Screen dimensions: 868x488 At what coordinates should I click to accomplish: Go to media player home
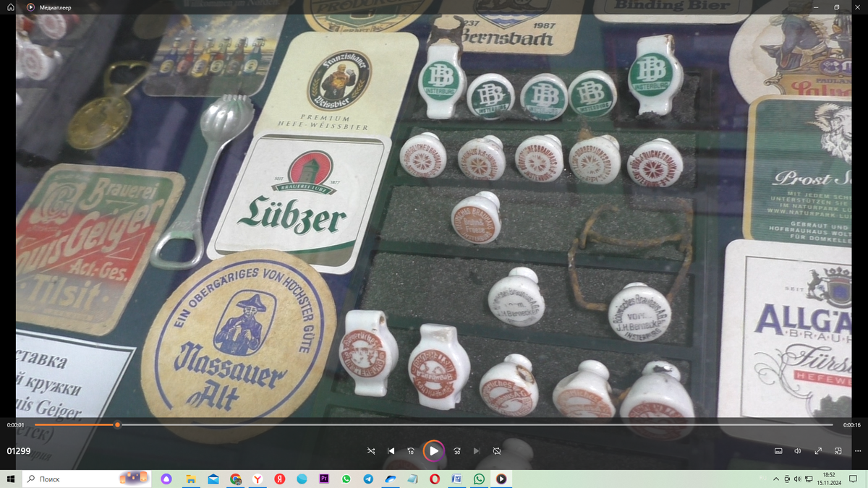click(x=11, y=7)
